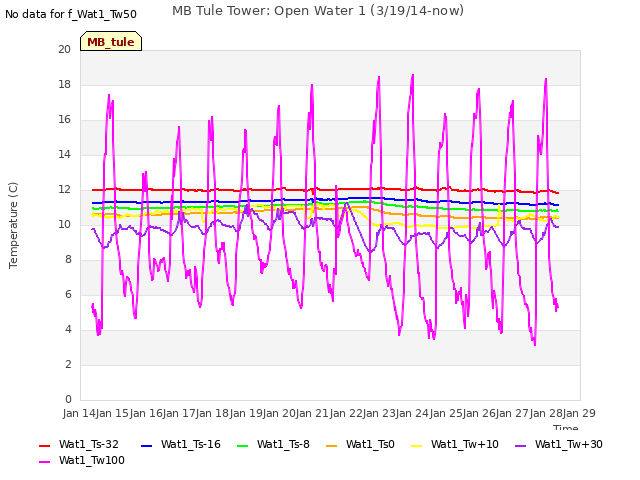Click the blue Wat1_Ts-16 legend swatch
640x480 pixels.
[146, 445]
